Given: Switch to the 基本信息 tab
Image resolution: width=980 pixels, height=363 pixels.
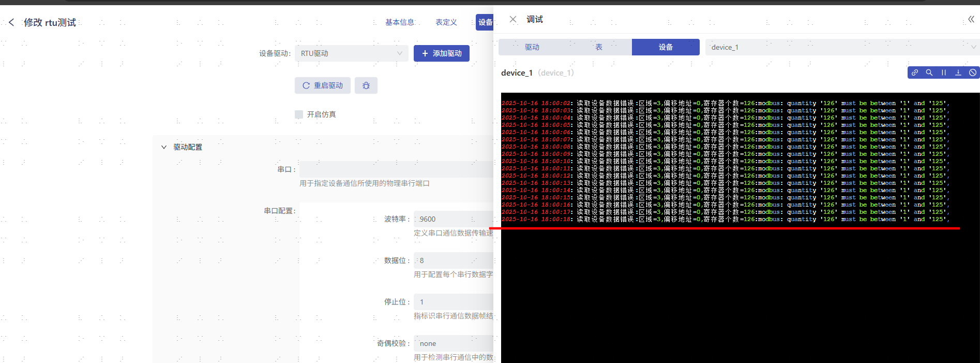Looking at the screenshot, I should [399, 22].
